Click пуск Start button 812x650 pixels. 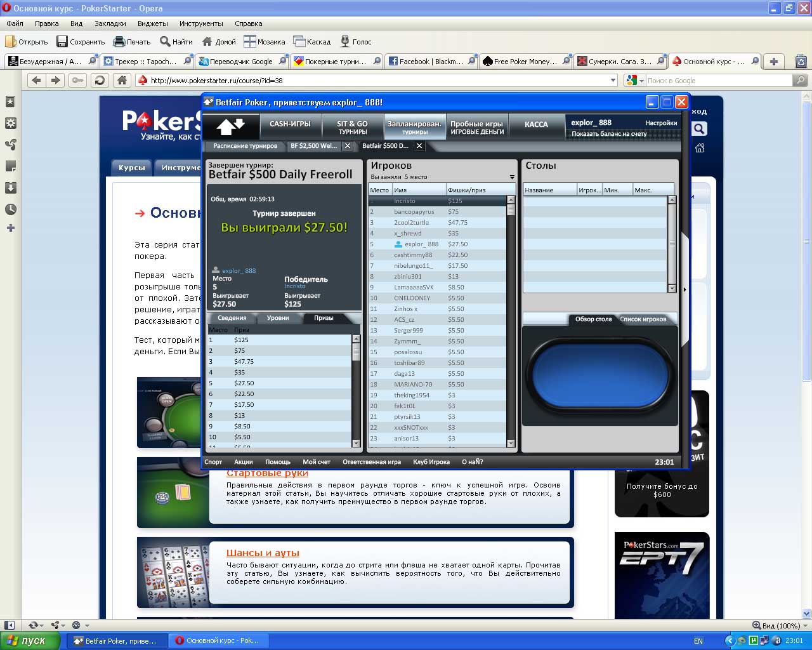pyautogui.click(x=30, y=640)
